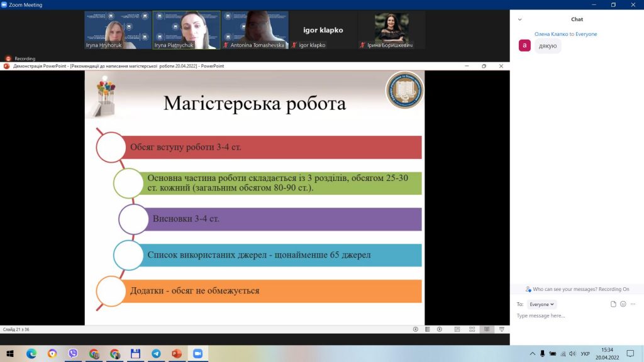Switch to normal view icon

(457, 329)
